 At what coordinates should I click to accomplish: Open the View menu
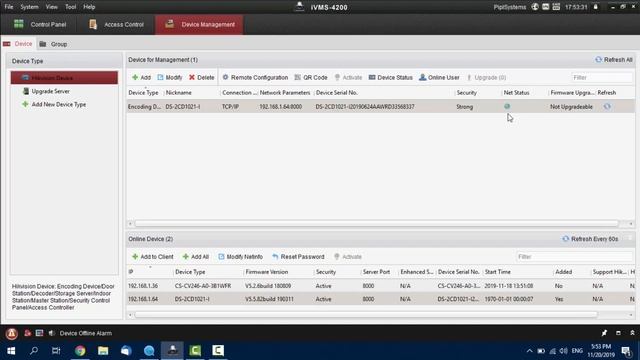(51, 7)
